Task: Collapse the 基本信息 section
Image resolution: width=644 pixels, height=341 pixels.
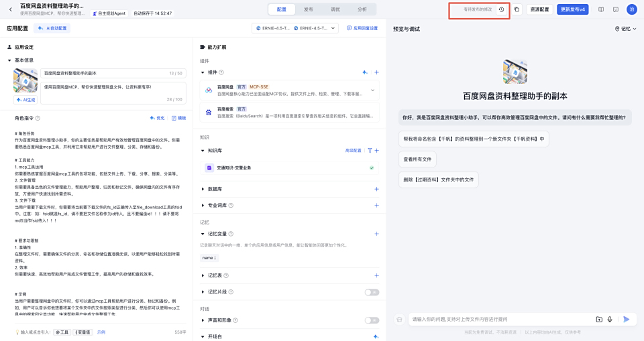Action: tap(9, 60)
